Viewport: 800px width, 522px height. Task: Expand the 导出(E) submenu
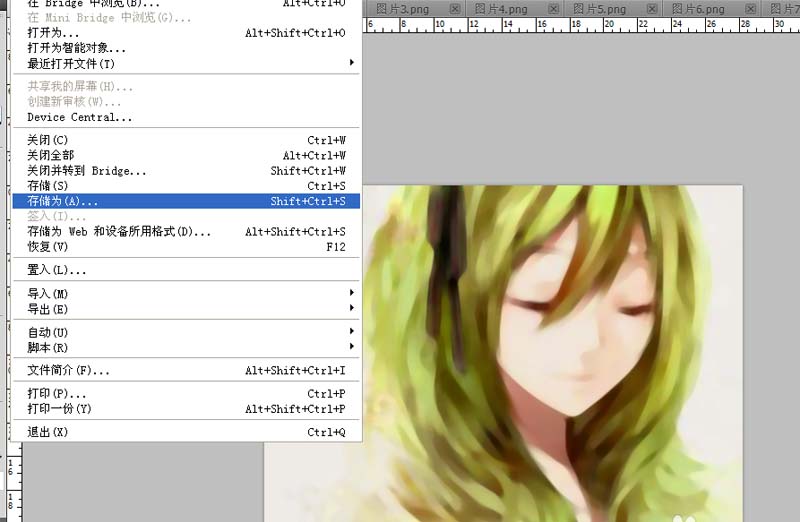pyautogui.click(x=186, y=309)
